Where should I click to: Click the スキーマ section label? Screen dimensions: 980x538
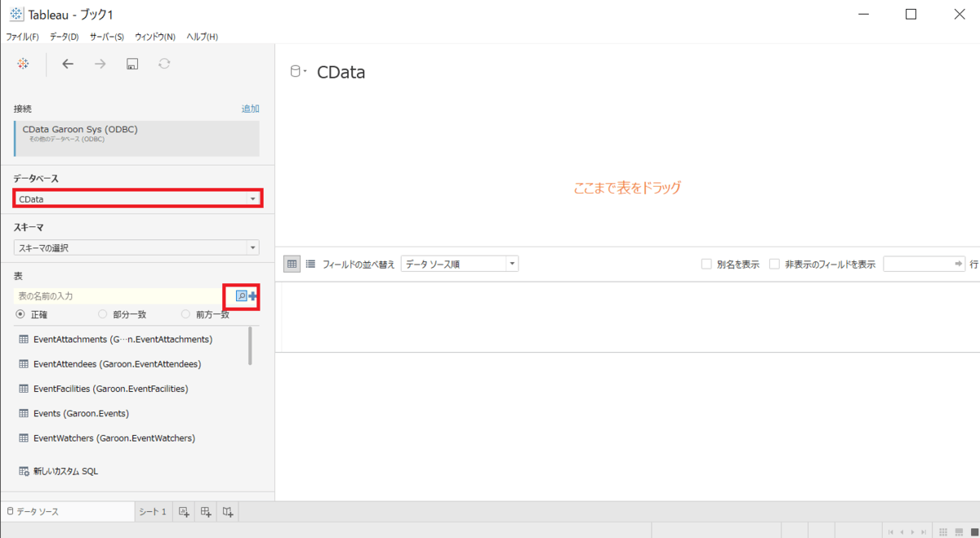click(x=29, y=227)
